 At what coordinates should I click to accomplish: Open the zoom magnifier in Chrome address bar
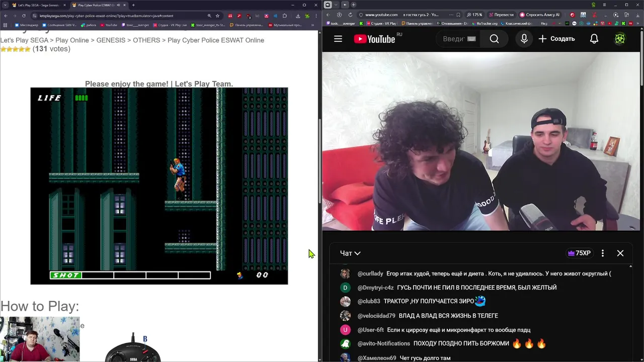point(209,16)
